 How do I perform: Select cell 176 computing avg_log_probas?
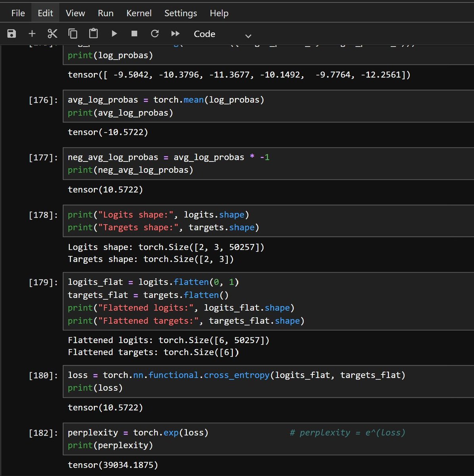269,106
